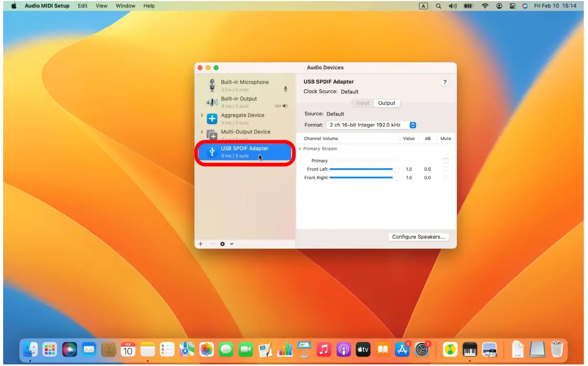This screenshot has width=588, height=366.
Task: Toggle the Primary mute checkbox
Action: [446, 161]
